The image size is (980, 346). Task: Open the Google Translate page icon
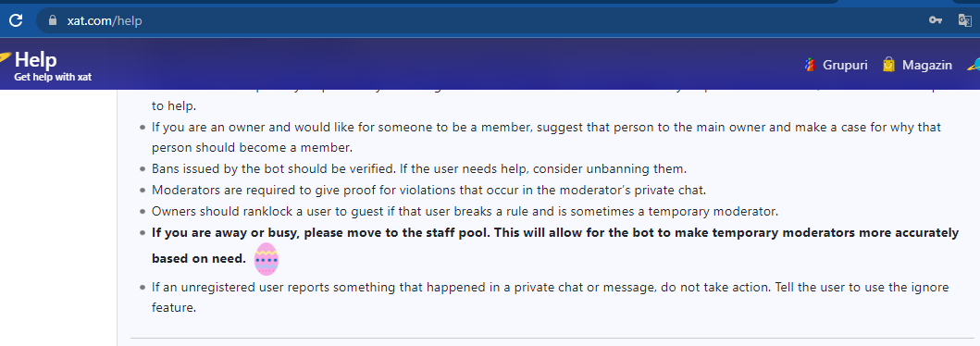click(965, 20)
